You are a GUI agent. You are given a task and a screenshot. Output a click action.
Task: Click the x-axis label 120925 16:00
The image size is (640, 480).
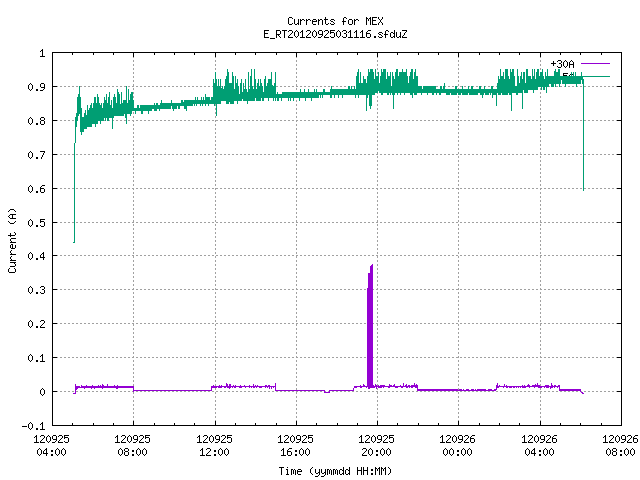coord(296,446)
